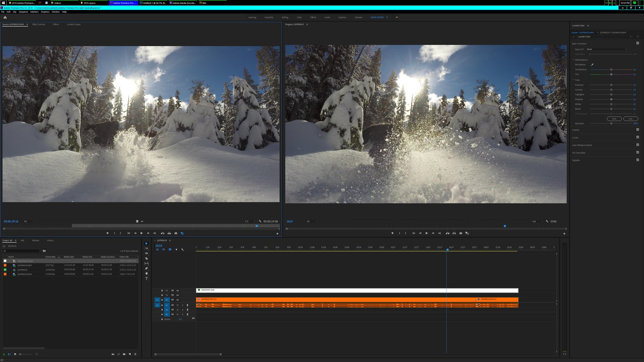This screenshot has width=644, height=362.
Task: Open Program monitor Full resolution dropdown
Action: (537, 222)
